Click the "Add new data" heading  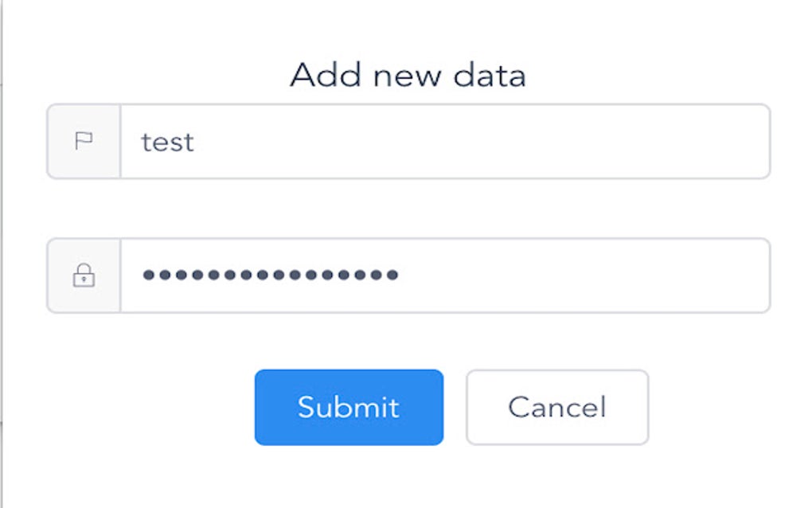point(408,76)
